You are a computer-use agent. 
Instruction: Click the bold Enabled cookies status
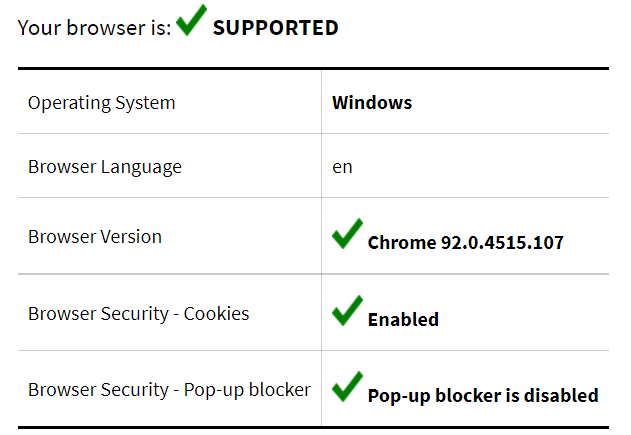403,320
